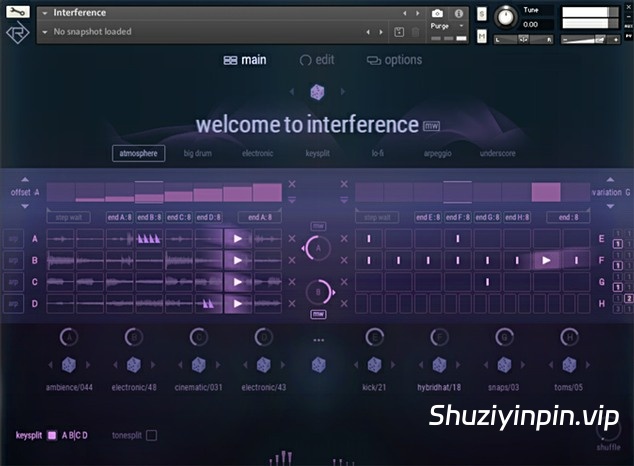Adjust the round A macro knob

click(318, 248)
